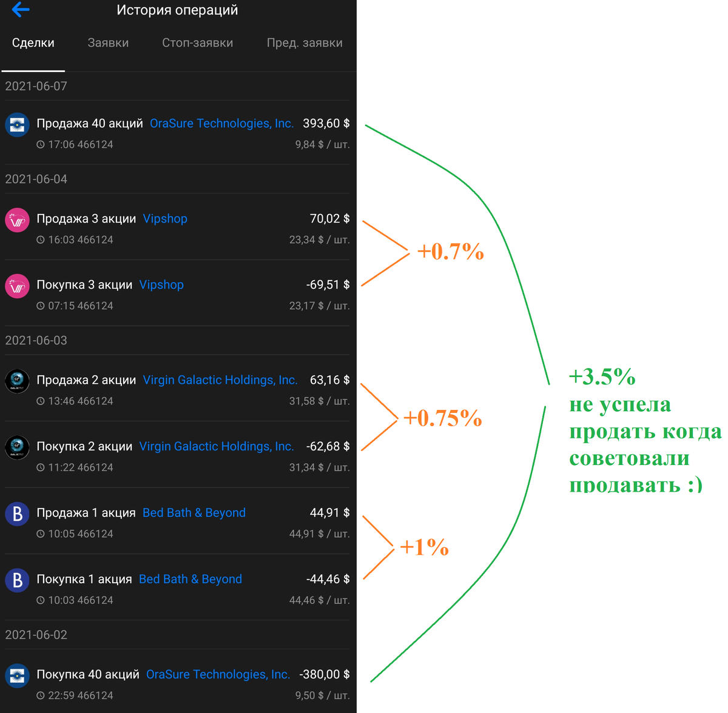
Task: Select the Пред. заявки tab
Action: [x=305, y=43]
